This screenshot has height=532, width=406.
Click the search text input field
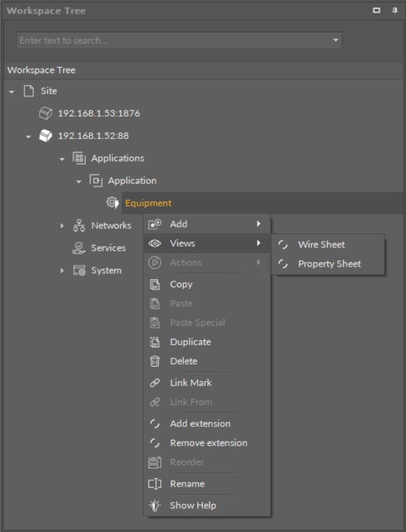pyautogui.click(x=173, y=40)
